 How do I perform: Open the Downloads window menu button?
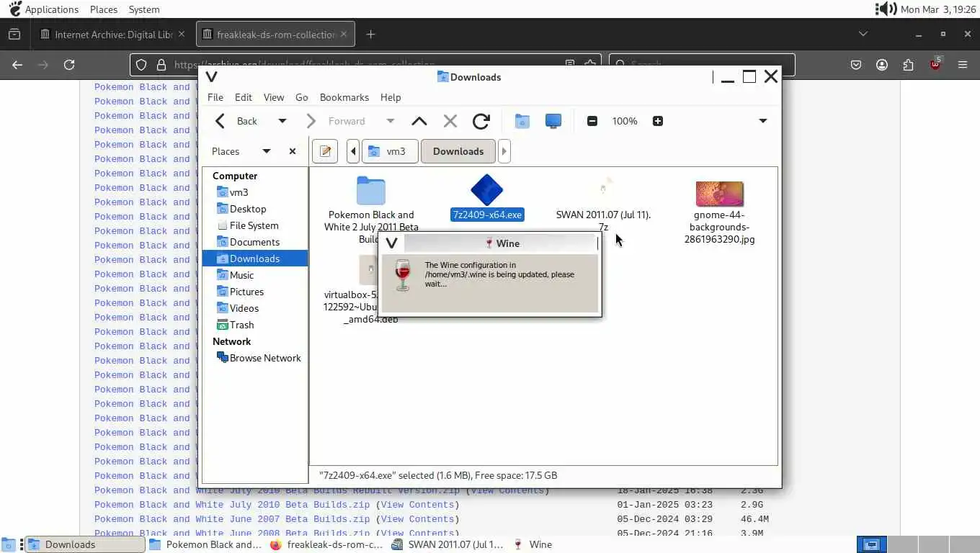pos(212,77)
